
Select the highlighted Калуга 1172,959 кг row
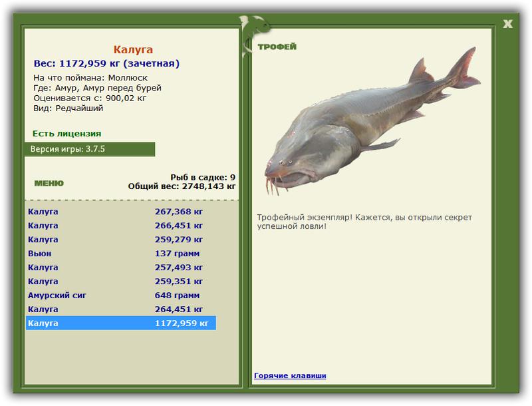(121, 323)
